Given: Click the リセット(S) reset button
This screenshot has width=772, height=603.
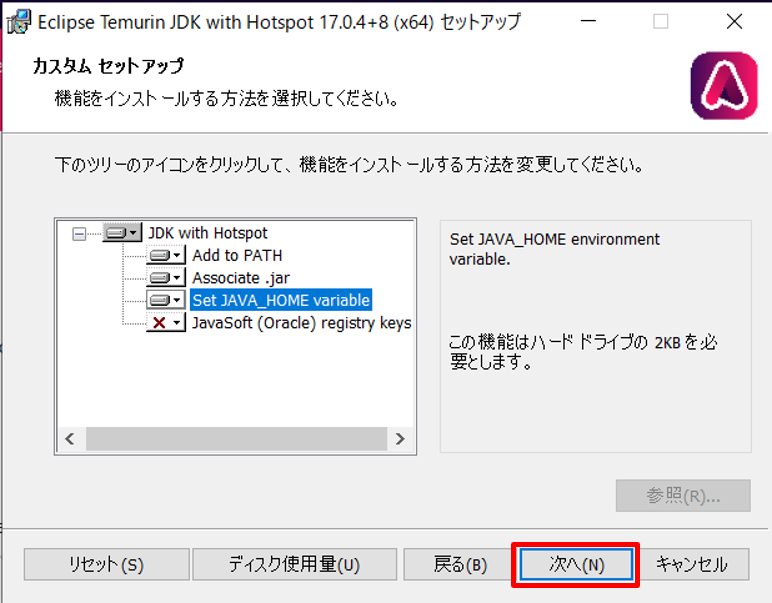Looking at the screenshot, I should 106,564.
